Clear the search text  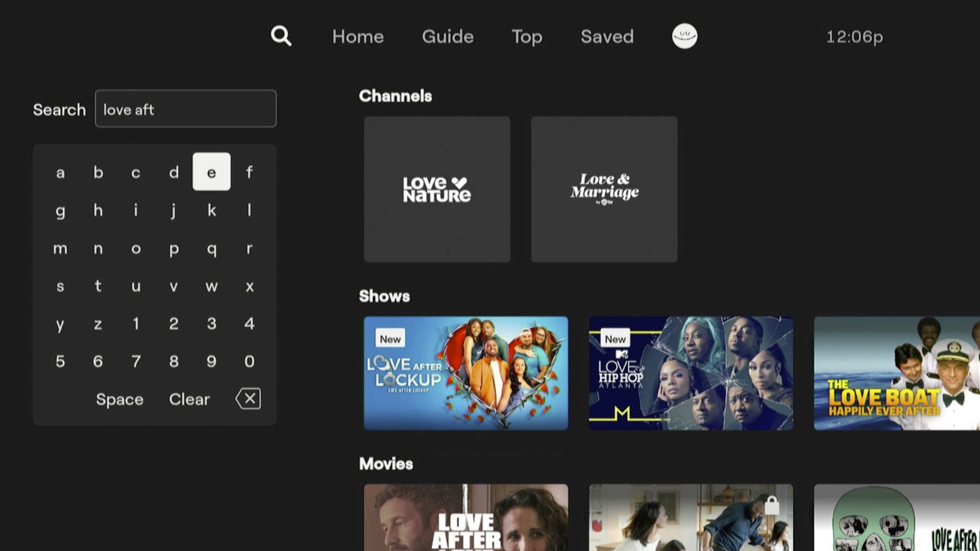(189, 399)
